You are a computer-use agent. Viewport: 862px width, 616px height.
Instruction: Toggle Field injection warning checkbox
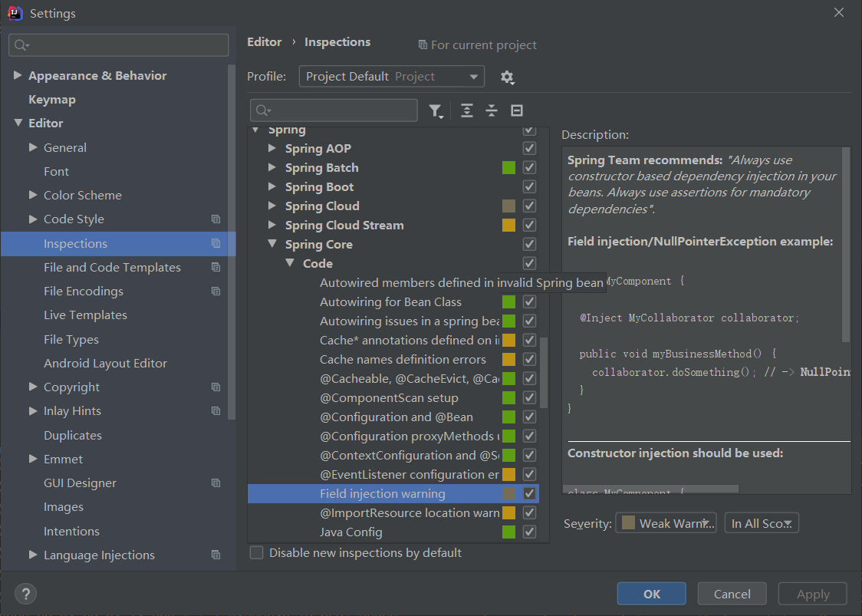pos(529,494)
